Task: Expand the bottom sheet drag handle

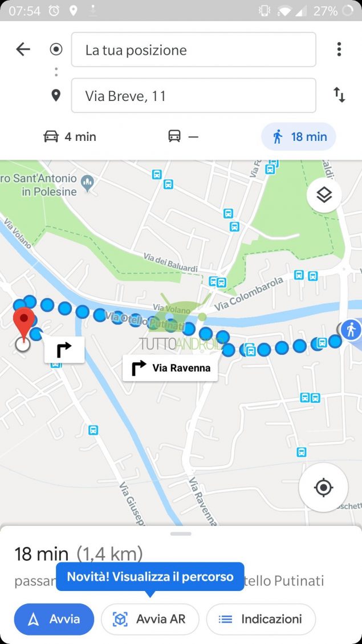Action: 181,533
